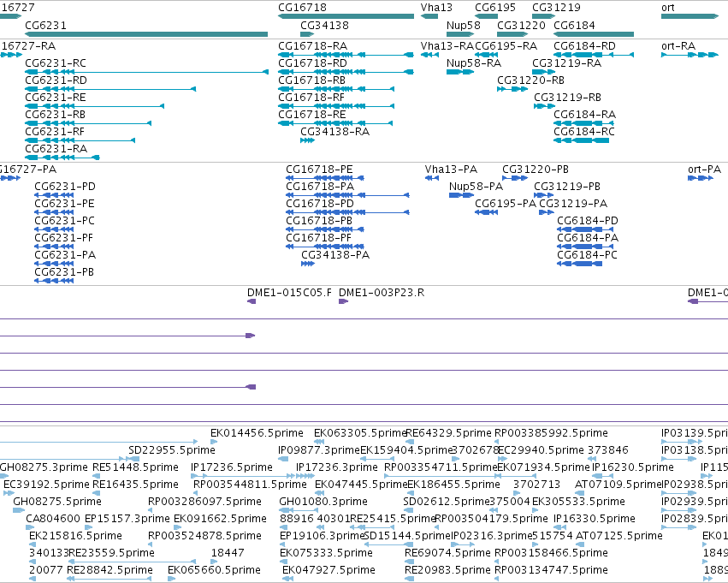Open protein CG6195-PA
This screenshot has height=583, width=728.
(x=487, y=212)
